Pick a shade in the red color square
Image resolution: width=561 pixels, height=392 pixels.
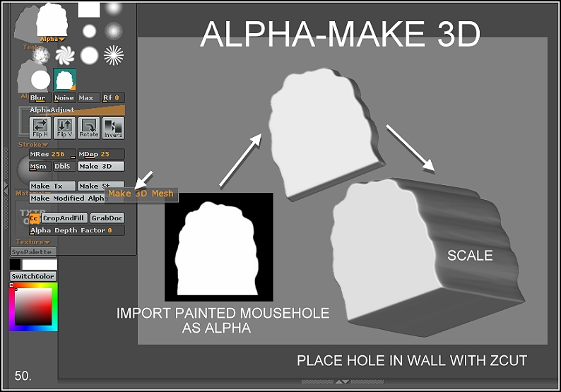click(x=33, y=307)
